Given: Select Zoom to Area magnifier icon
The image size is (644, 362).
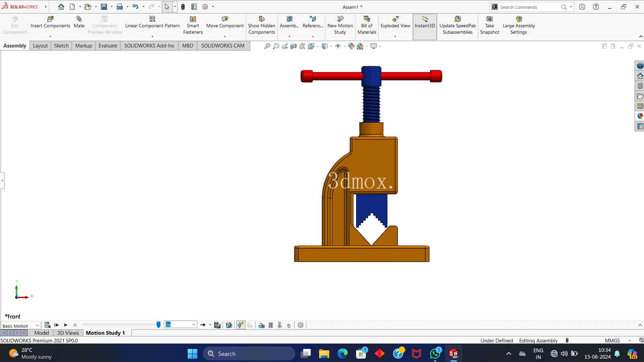Looking at the screenshot, I should [x=276, y=46].
